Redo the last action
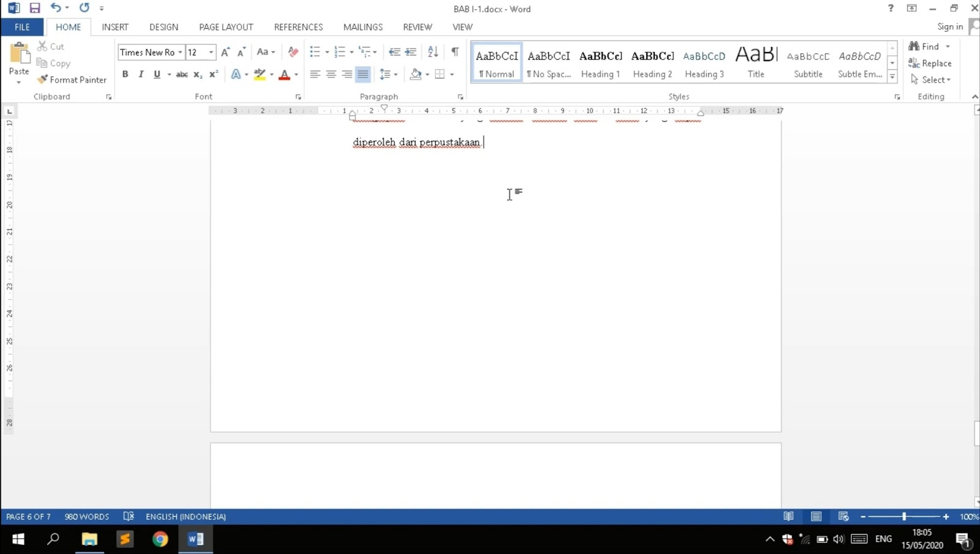The width and height of the screenshot is (980, 554). [85, 8]
